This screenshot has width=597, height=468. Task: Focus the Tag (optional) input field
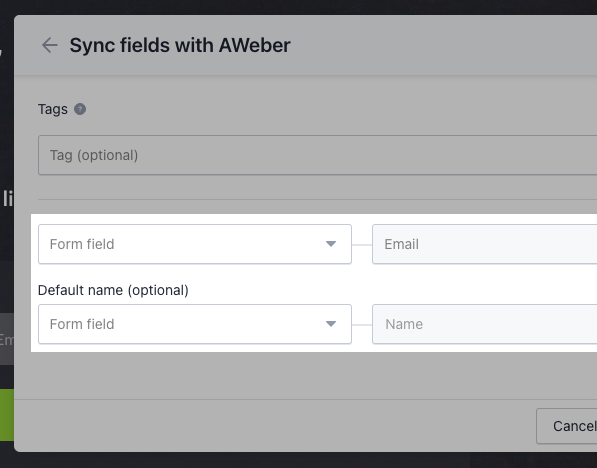pos(318,155)
